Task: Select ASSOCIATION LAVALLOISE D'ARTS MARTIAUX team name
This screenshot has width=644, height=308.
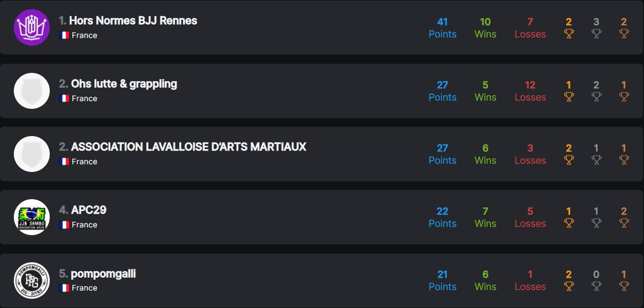Action: coord(188,147)
